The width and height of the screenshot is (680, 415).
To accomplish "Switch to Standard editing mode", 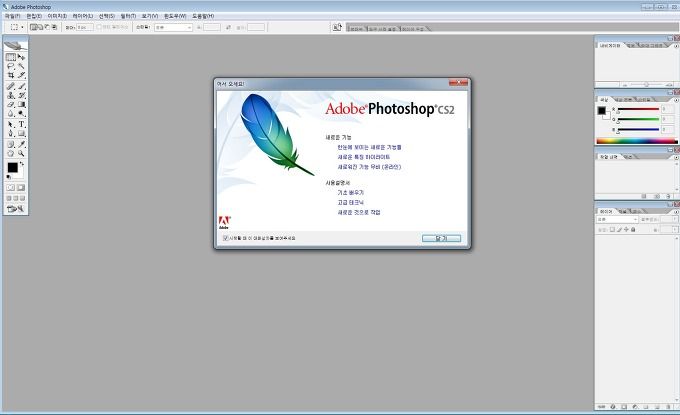I will (10, 187).
